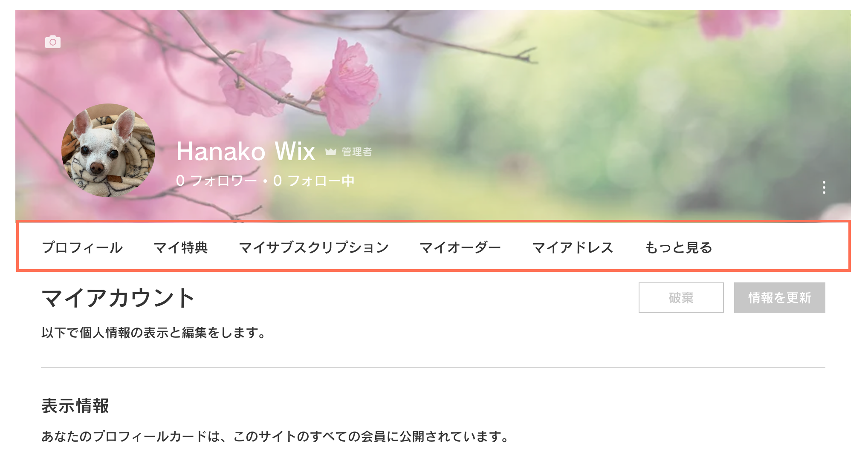Click the マイアカウント page heading
This screenshot has width=868, height=466.
pyautogui.click(x=118, y=298)
